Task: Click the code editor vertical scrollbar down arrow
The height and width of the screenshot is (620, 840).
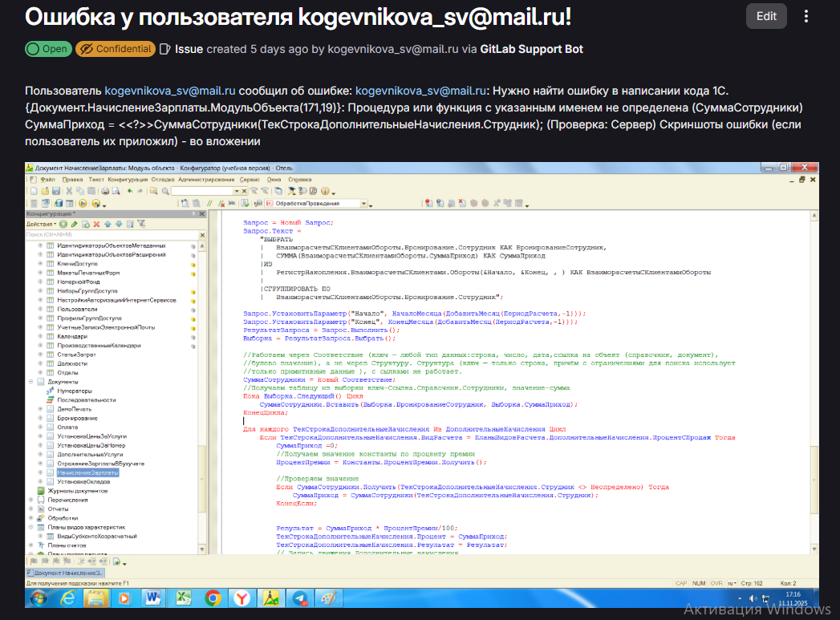Action: tap(814, 549)
